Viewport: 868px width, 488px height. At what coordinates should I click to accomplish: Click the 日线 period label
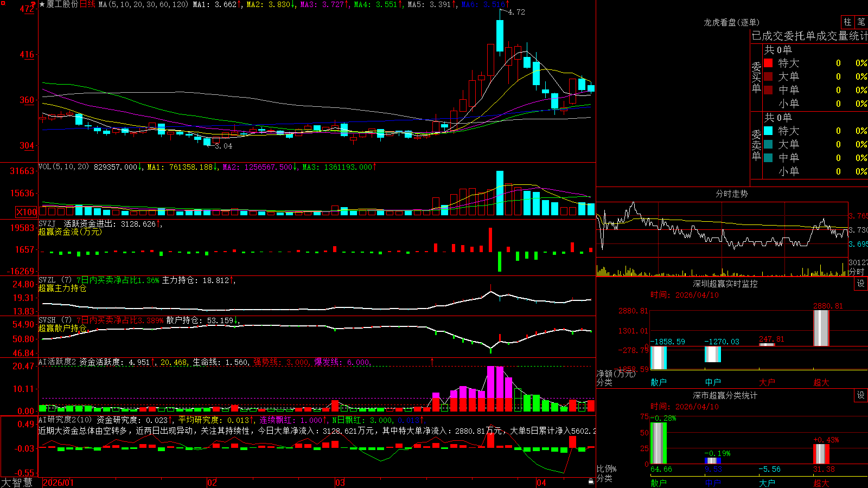tap(87, 4)
